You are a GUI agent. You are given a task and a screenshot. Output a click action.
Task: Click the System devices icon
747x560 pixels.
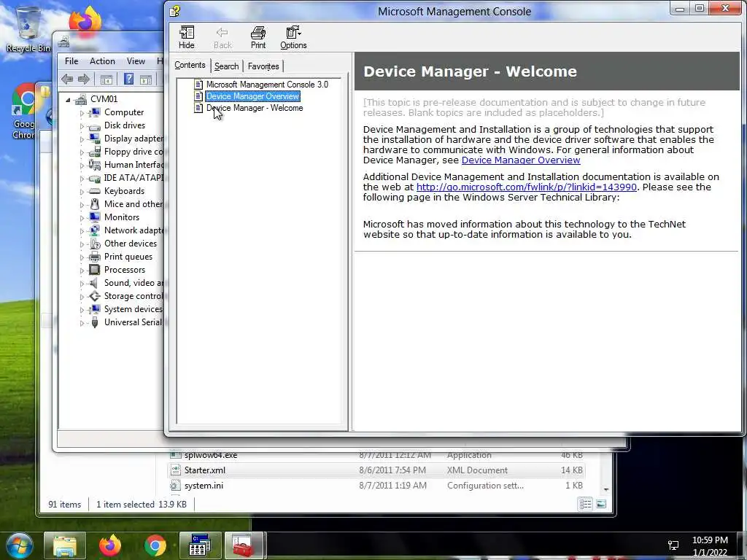click(95, 309)
